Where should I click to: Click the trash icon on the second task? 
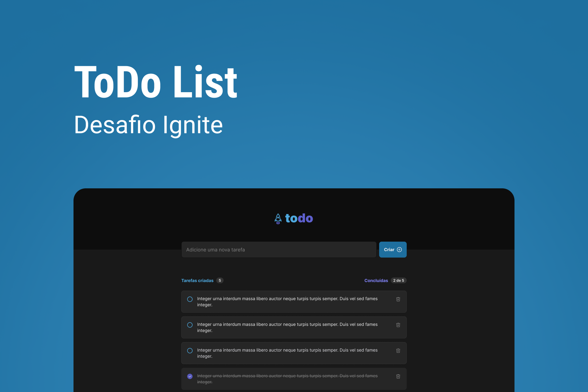pos(398,325)
